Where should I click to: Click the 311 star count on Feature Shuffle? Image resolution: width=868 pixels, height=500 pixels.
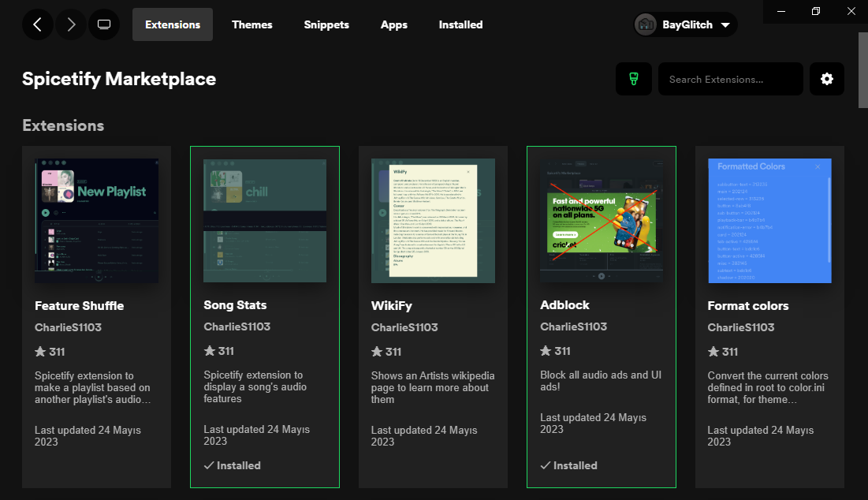[57, 352]
